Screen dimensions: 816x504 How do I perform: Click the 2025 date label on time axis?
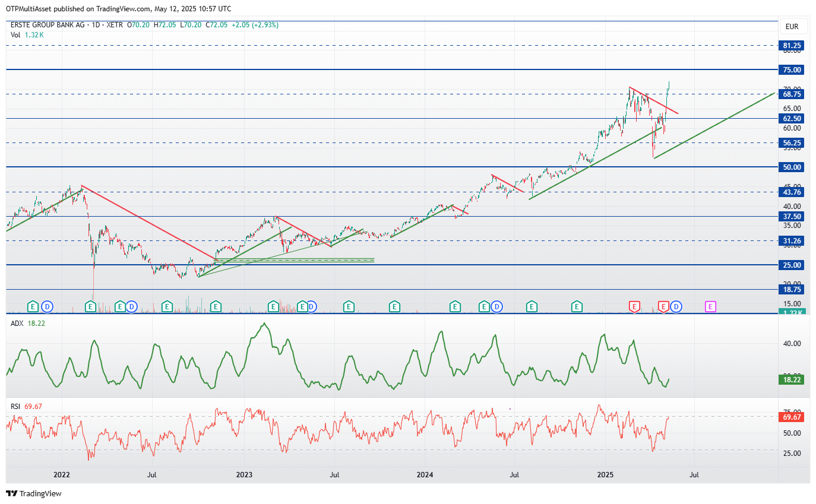pyautogui.click(x=605, y=475)
